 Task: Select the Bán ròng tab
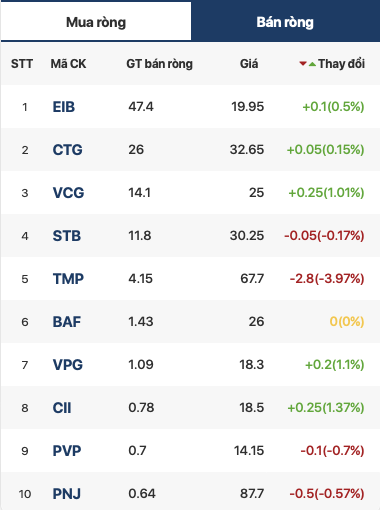(285, 22)
